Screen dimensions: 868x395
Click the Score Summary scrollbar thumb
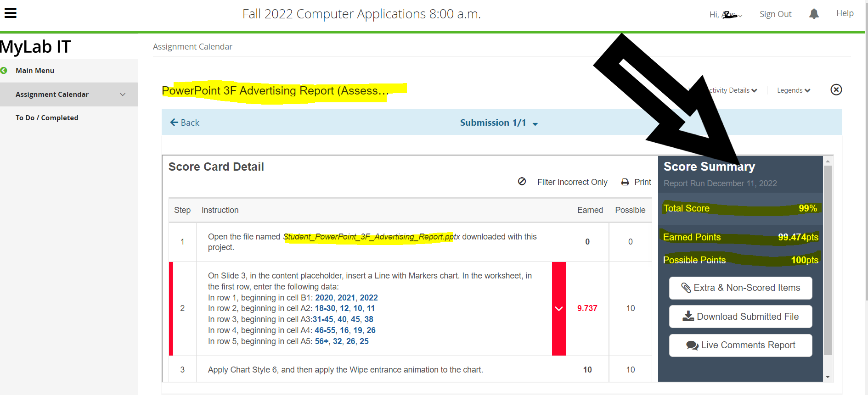pyautogui.click(x=828, y=260)
